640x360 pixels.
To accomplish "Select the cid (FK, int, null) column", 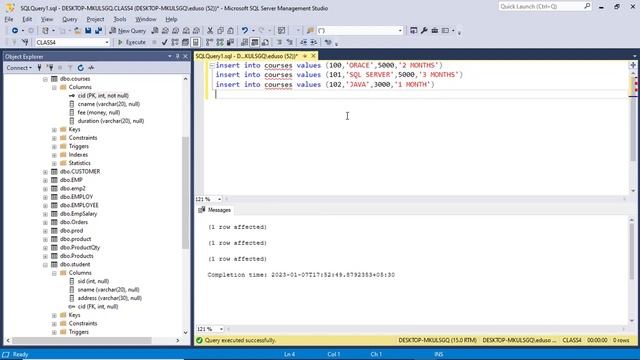I will click(x=98, y=307).
